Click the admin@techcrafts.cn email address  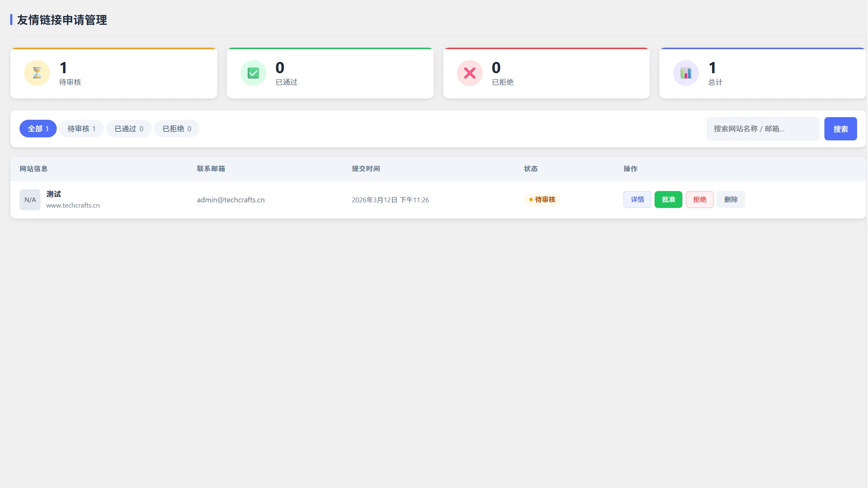click(231, 200)
